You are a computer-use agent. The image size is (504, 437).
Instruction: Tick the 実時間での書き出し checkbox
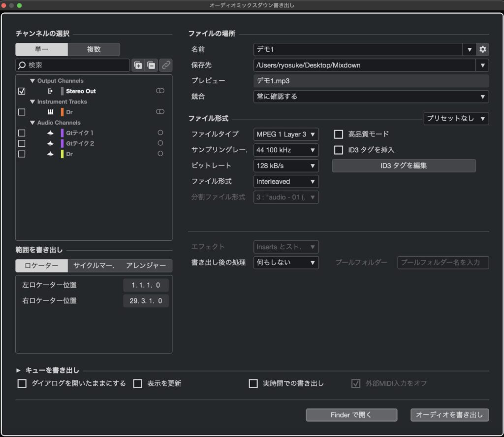tap(253, 383)
